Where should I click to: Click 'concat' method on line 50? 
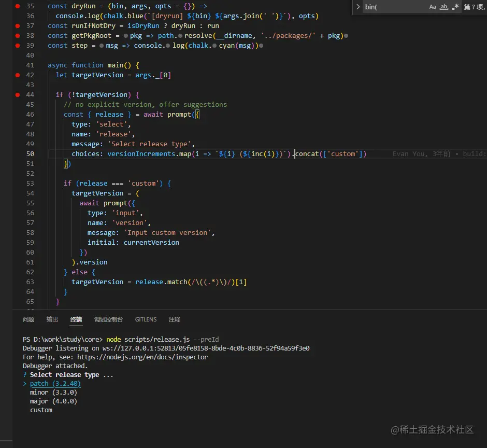point(307,154)
